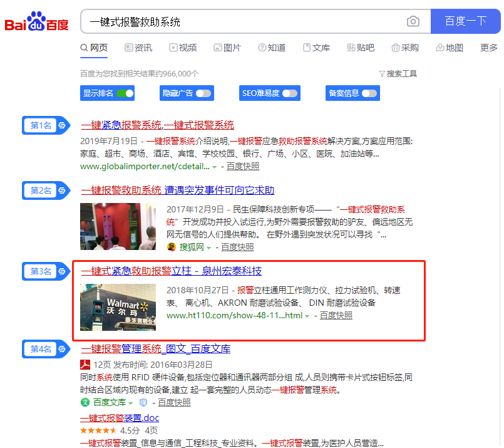Image resolution: width=504 pixels, height=448 pixels.
Task: Expand dropdown arrow next to 搜狐网
Action: point(209,247)
